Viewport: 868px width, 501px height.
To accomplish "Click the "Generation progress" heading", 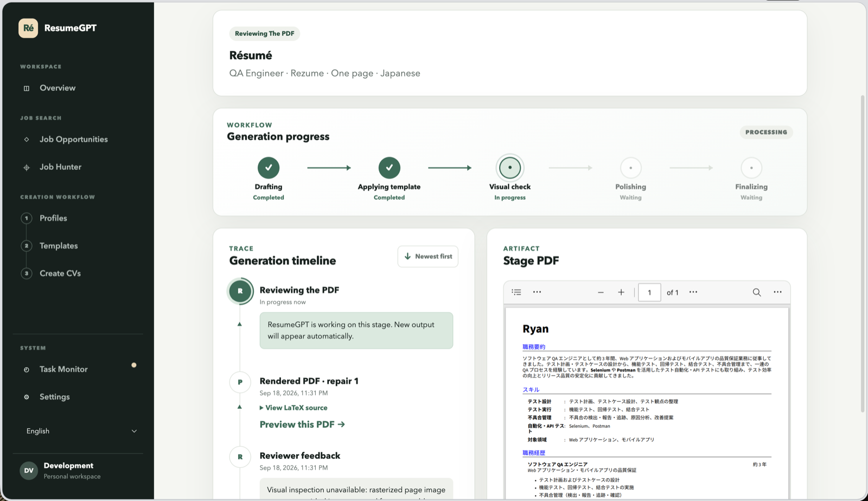I will [278, 137].
